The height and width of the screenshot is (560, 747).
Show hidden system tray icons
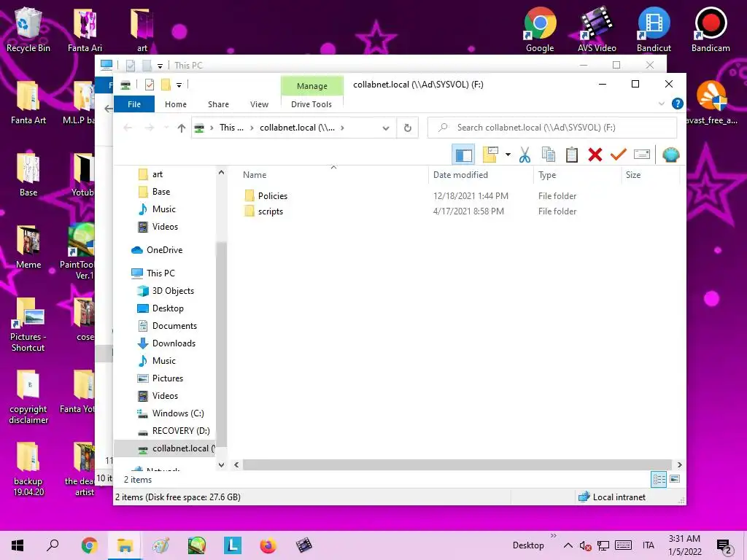coord(568,545)
